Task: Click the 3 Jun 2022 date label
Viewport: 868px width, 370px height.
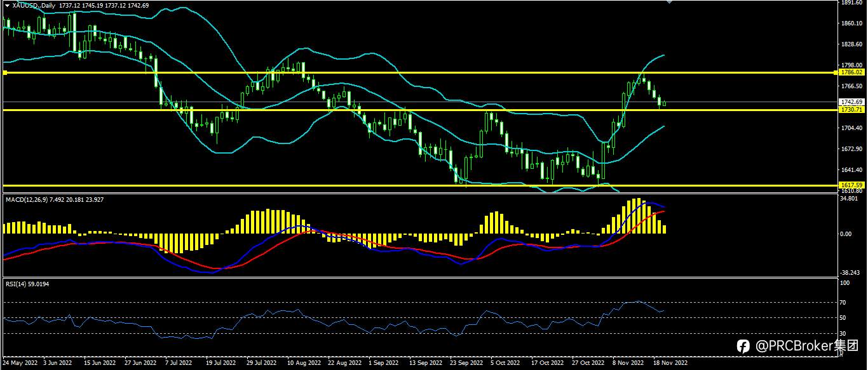Action: pos(57,364)
